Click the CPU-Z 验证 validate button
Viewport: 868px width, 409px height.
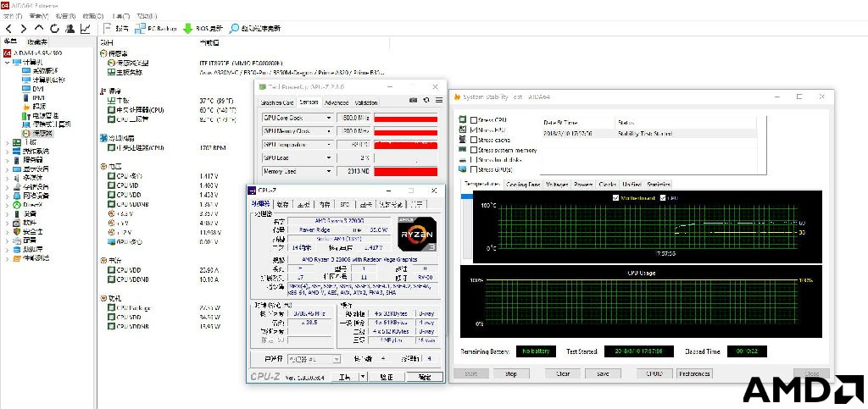387,377
